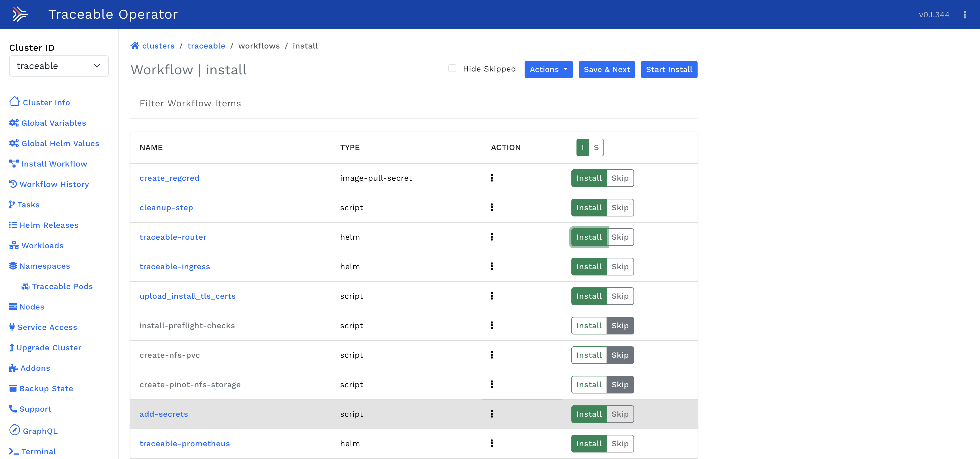Click the home icon in breadcrumb
980x459 pixels.
point(135,46)
